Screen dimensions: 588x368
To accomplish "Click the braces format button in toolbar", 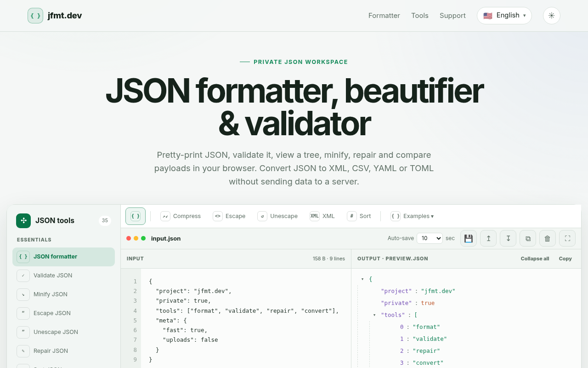I will 136,216.
